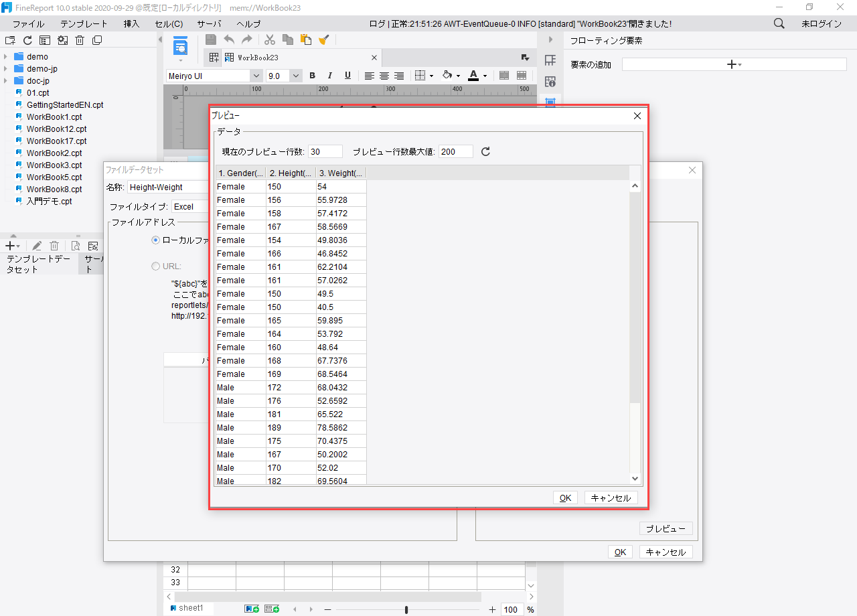Open the ヘルプ menu
857x616 pixels.
tap(248, 23)
